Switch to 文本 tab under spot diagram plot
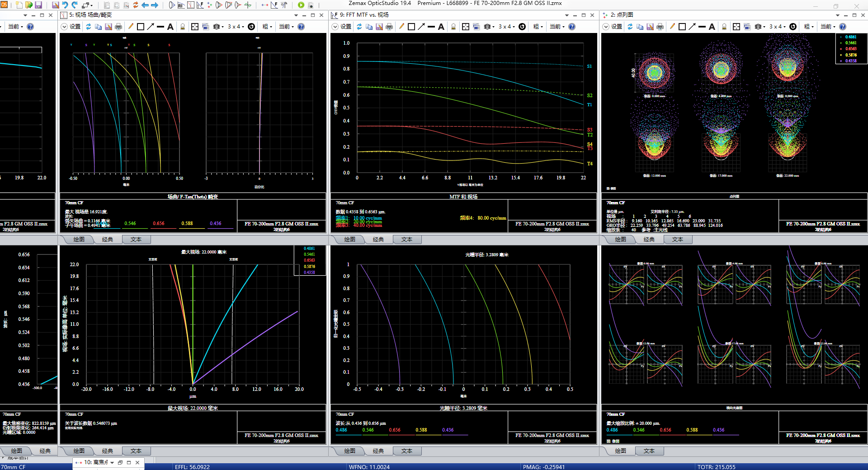Viewport: 868px width, 470px height. point(678,240)
